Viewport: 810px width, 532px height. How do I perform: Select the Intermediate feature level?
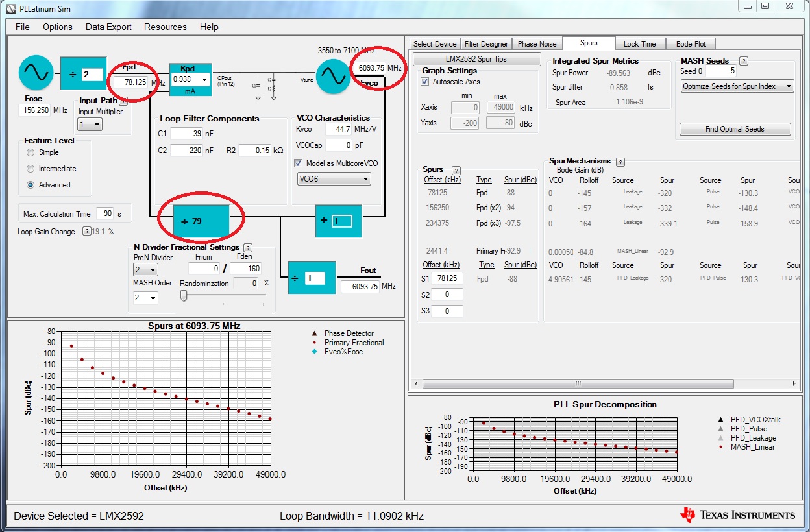31,169
